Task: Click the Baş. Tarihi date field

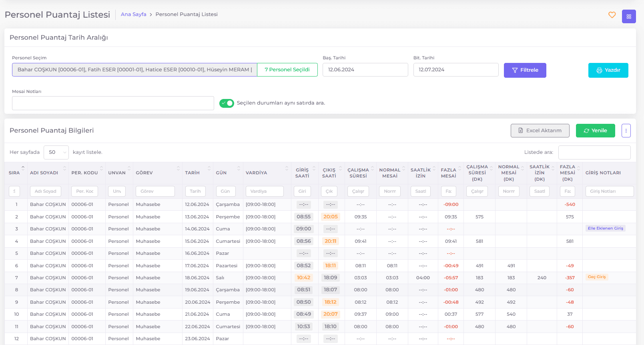Action: click(x=365, y=70)
